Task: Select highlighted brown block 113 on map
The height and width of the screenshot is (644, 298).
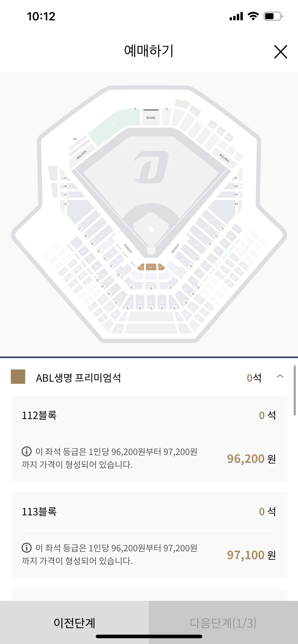Action: [150, 267]
